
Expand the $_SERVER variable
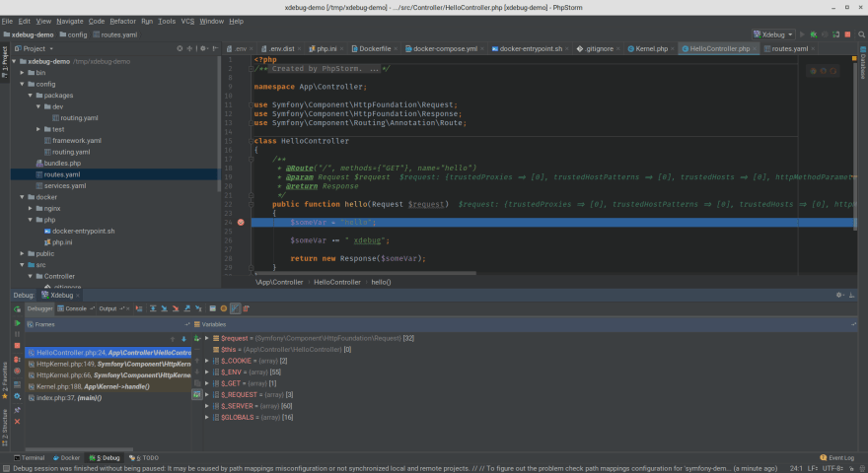207,406
